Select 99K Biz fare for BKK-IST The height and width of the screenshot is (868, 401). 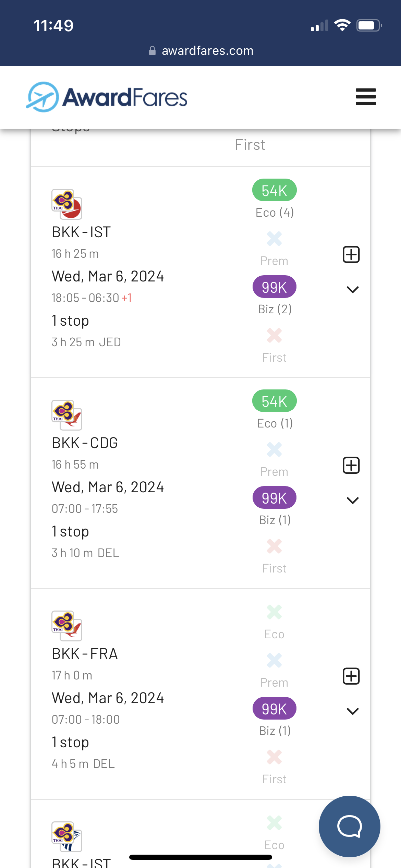(274, 287)
